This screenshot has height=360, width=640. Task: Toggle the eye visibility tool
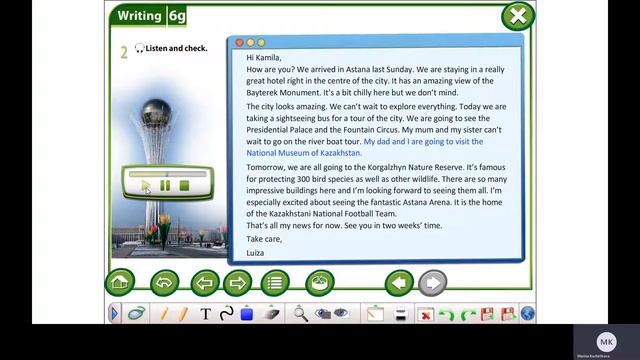[x=341, y=313]
